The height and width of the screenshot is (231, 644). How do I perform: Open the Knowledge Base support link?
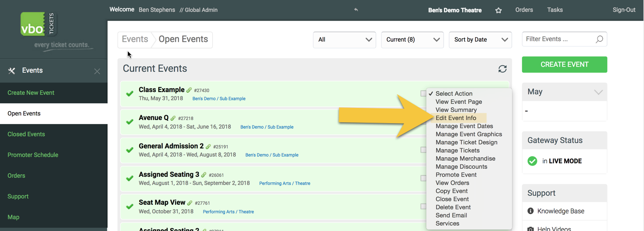pos(560,211)
